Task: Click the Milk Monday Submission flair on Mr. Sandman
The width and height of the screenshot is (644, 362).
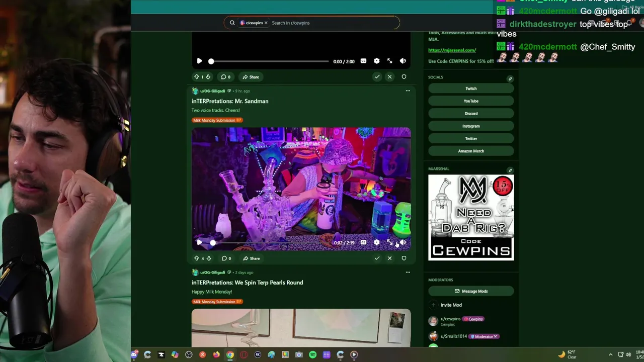Action: coord(217,120)
